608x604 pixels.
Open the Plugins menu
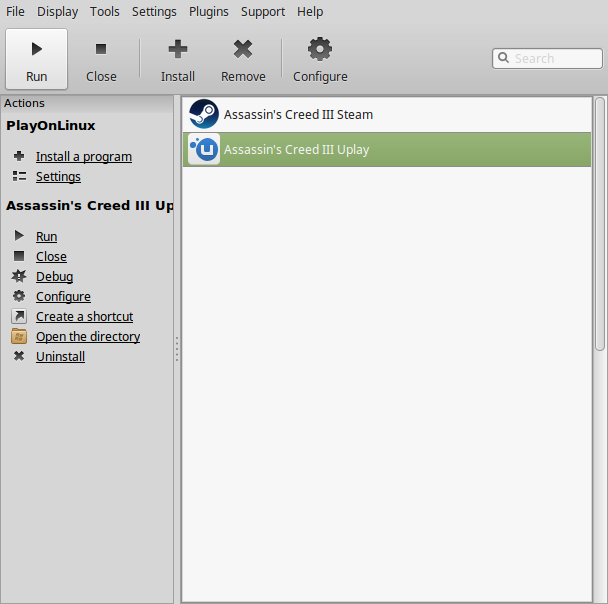209,12
